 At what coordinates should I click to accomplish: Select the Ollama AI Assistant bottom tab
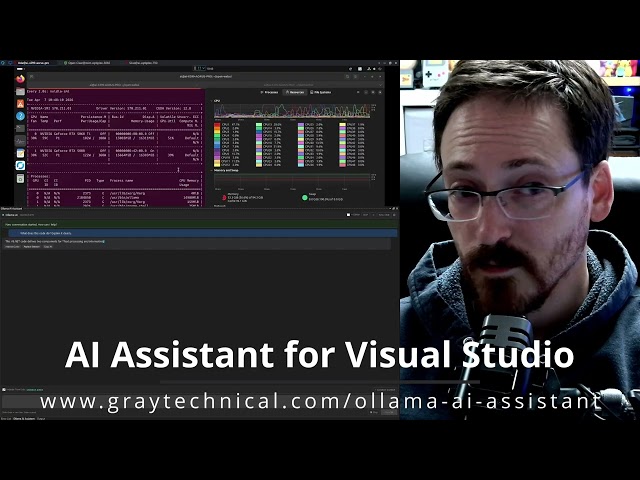point(24,419)
